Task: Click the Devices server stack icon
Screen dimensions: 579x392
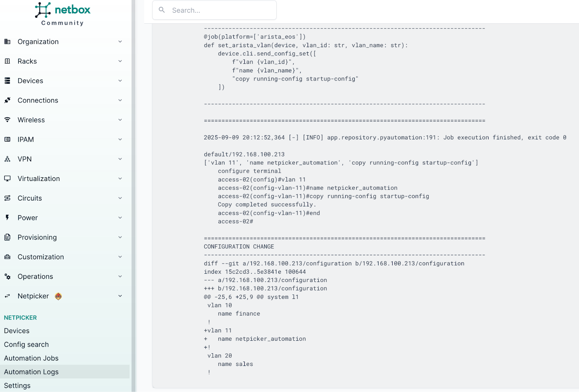Action: click(x=7, y=81)
